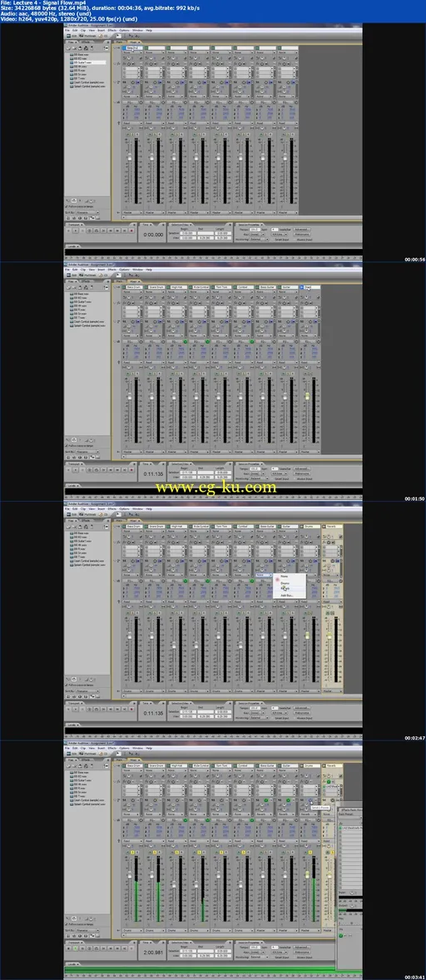Open Bass Drum input dropdown in the 00:01:50 frame
This screenshot has width=426, height=980.
tap(131, 293)
